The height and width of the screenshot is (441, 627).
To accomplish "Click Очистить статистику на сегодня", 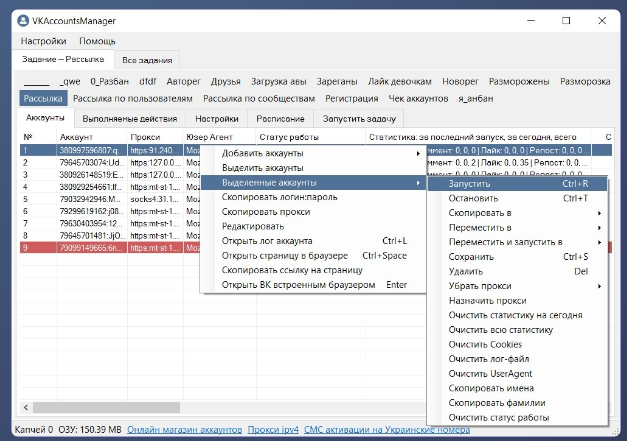I will 517,315.
